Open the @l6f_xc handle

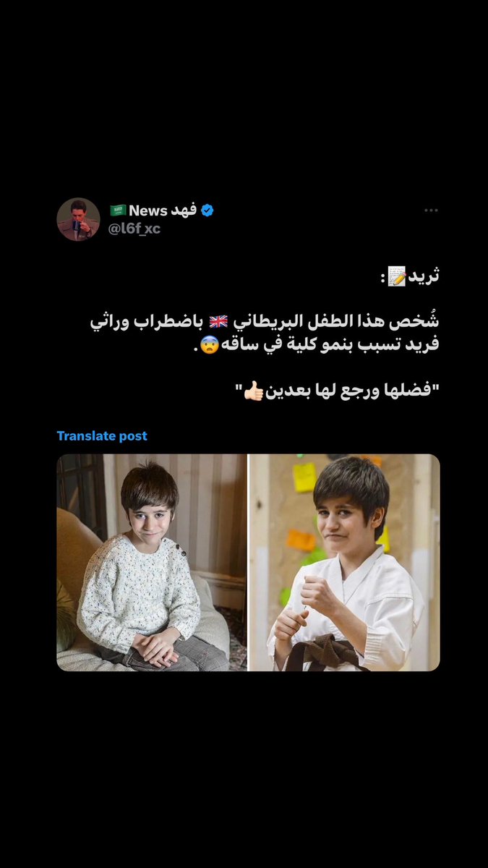pyautogui.click(x=134, y=229)
